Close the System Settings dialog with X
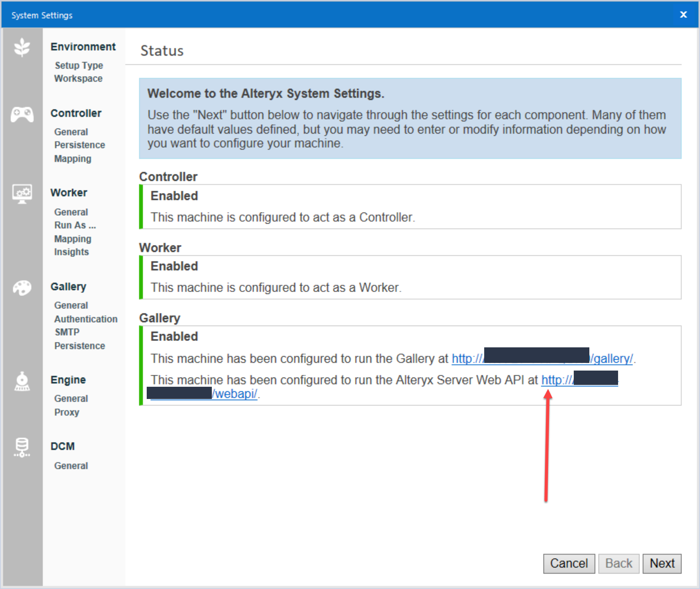700x589 pixels. [683, 15]
